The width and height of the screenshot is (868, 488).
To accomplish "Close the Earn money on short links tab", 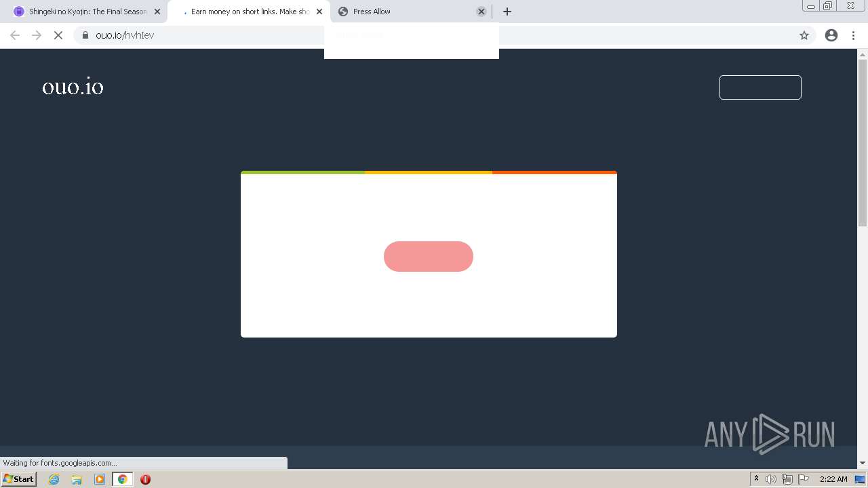I will coord(319,12).
